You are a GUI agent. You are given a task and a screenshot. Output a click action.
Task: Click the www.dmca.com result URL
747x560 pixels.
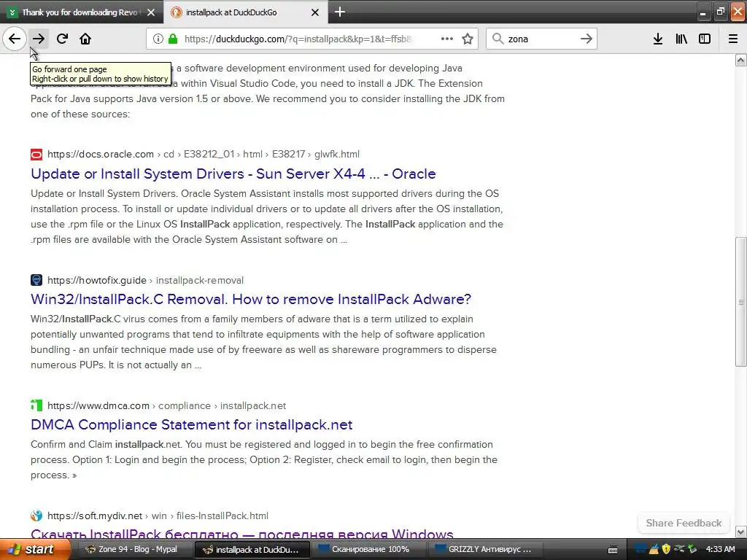click(x=98, y=405)
